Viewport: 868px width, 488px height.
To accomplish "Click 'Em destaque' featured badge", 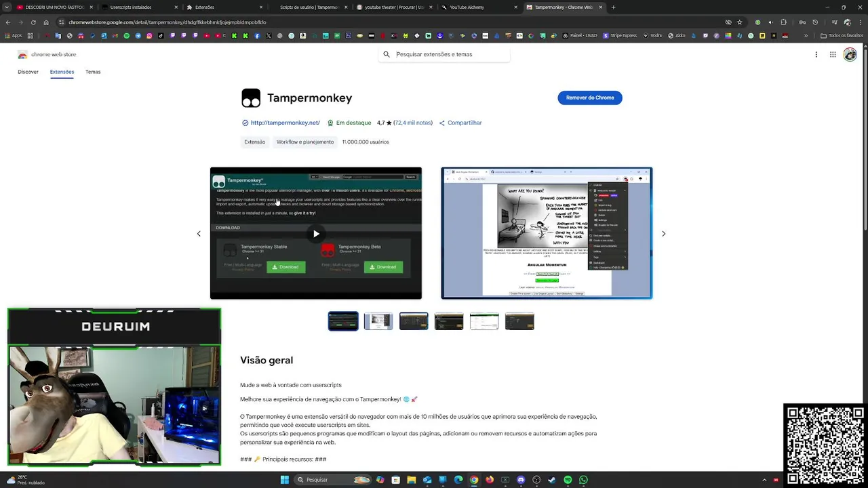I will point(349,123).
